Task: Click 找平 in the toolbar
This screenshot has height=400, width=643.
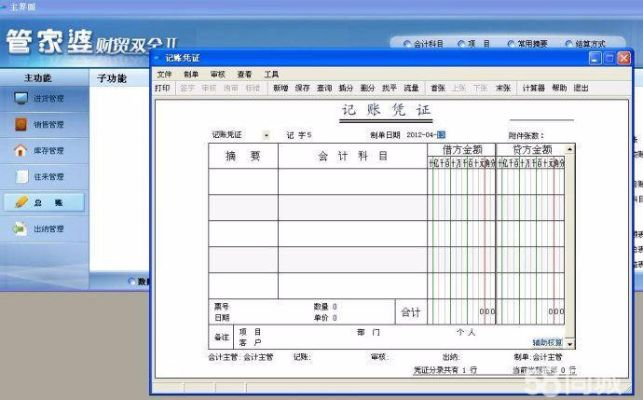Action: (x=389, y=88)
